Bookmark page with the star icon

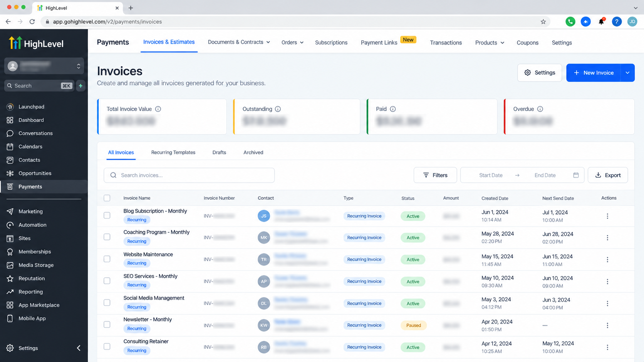tap(543, 22)
